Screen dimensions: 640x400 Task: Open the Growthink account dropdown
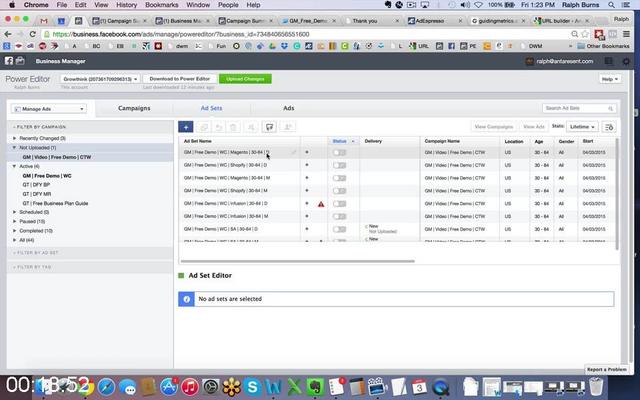100,79
